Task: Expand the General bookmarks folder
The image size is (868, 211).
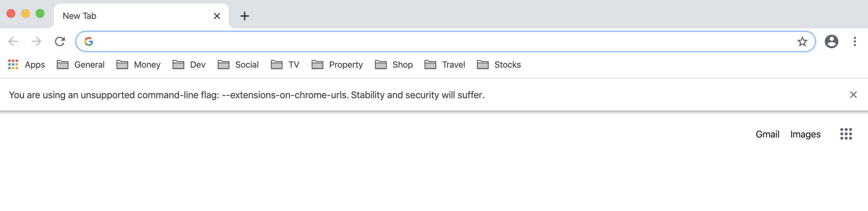Action: click(x=81, y=65)
